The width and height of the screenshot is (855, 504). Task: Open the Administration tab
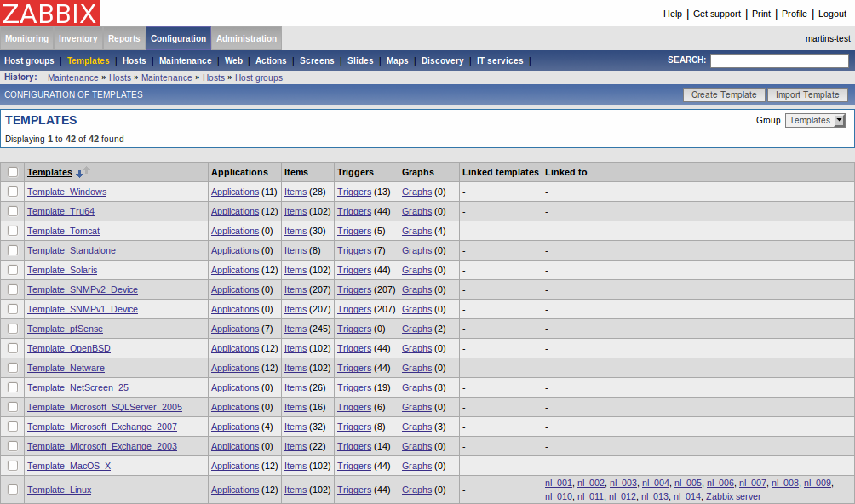pos(246,38)
